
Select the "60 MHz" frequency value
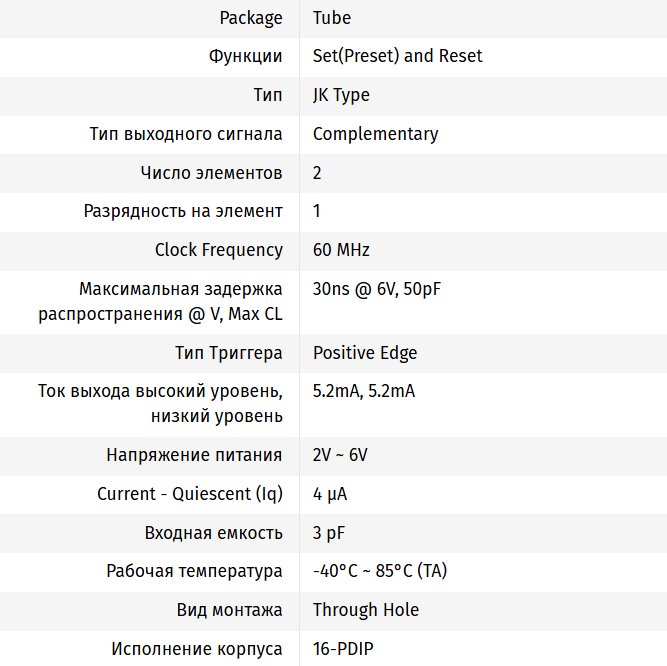(341, 250)
